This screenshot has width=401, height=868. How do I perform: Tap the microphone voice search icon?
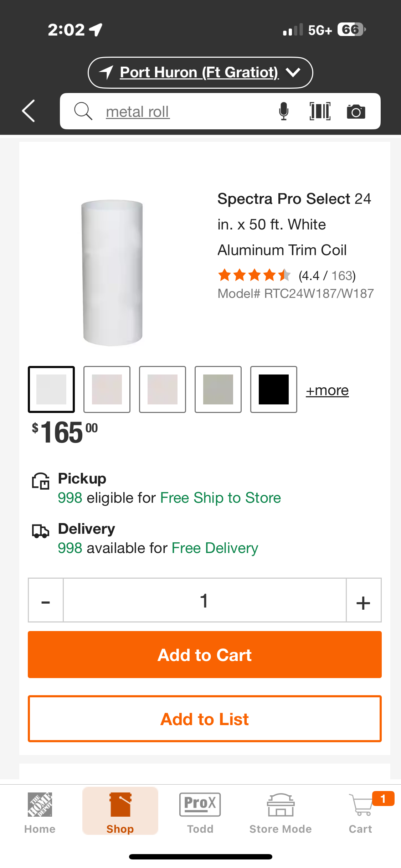click(x=284, y=111)
